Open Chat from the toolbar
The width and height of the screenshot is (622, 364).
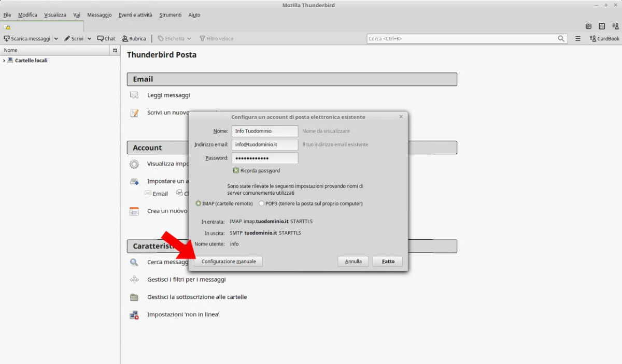click(x=106, y=39)
